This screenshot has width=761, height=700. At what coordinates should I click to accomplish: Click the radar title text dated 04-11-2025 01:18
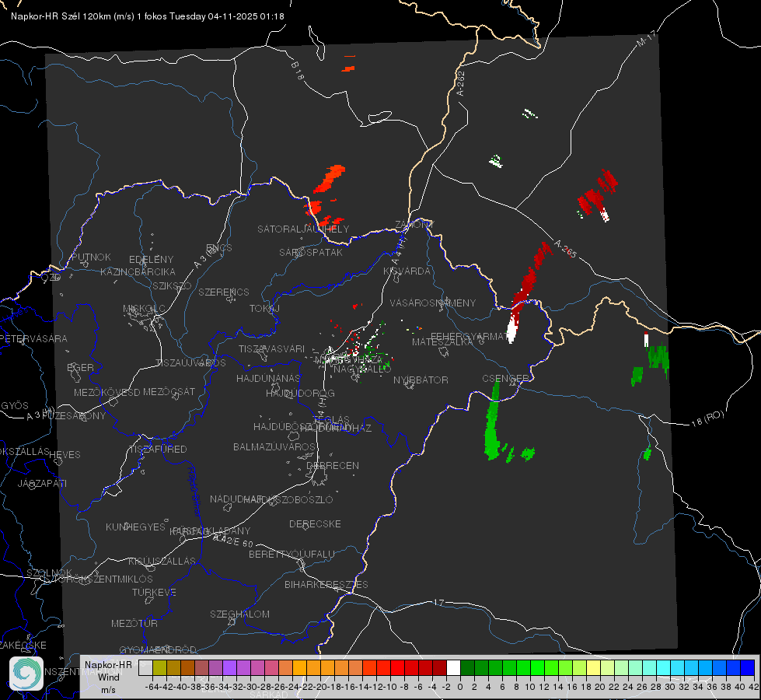click(148, 16)
